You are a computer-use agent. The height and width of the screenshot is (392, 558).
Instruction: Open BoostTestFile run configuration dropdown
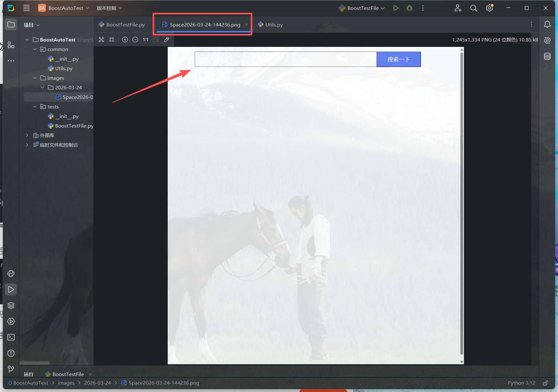362,8
